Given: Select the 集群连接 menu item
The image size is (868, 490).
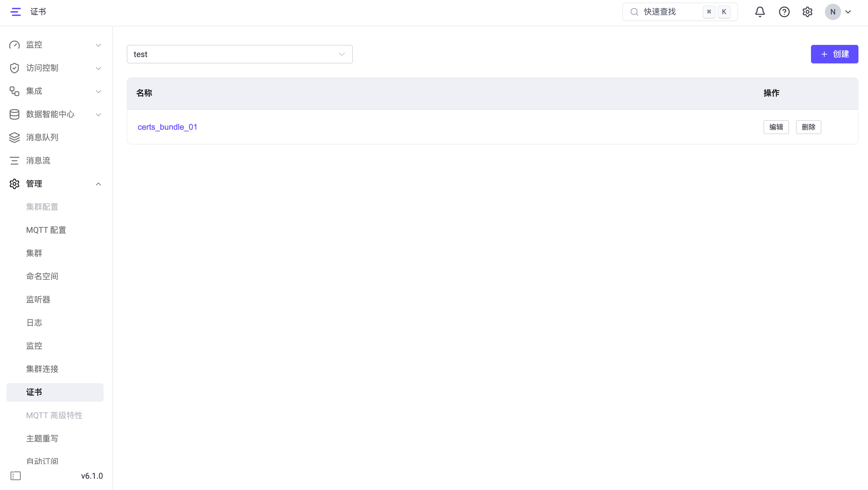Looking at the screenshot, I should tap(42, 369).
